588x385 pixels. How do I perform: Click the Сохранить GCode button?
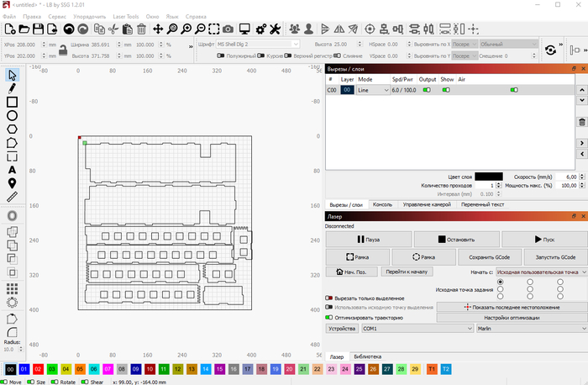(x=492, y=256)
